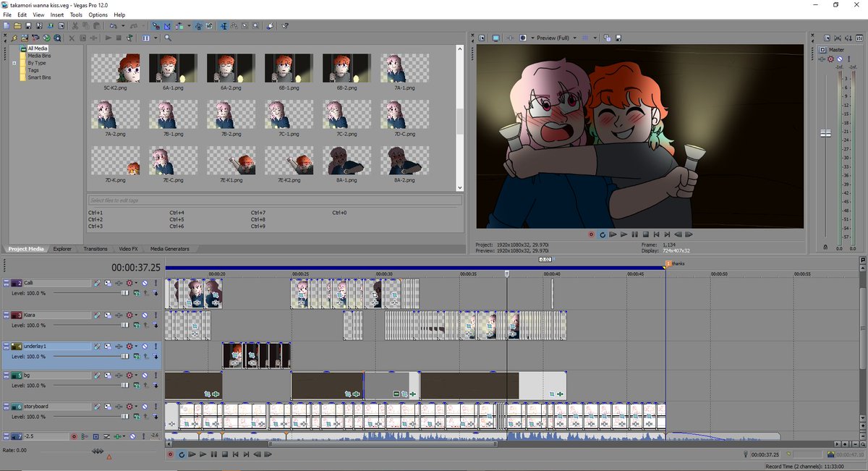Click Split Screen View icon in preview
This screenshot has height=471, width=868.
[523, 38]
